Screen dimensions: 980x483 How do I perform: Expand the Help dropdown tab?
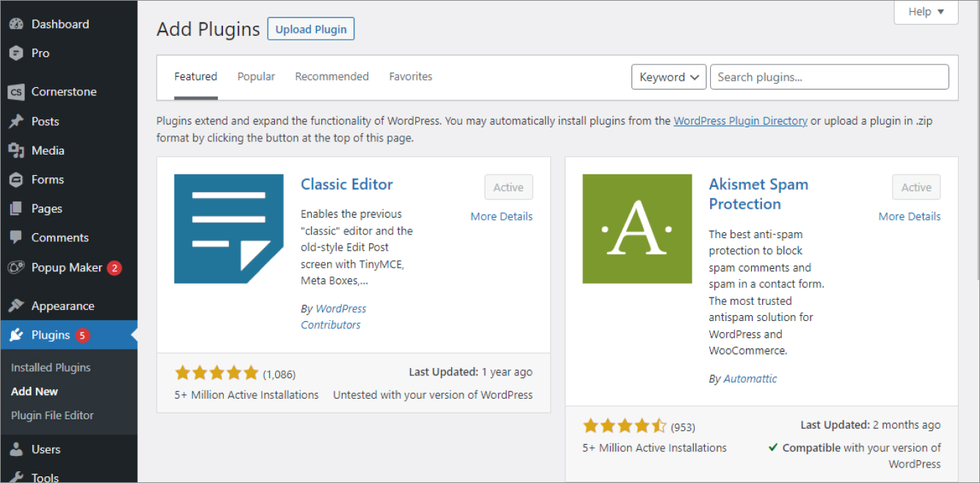click(926, 12)
